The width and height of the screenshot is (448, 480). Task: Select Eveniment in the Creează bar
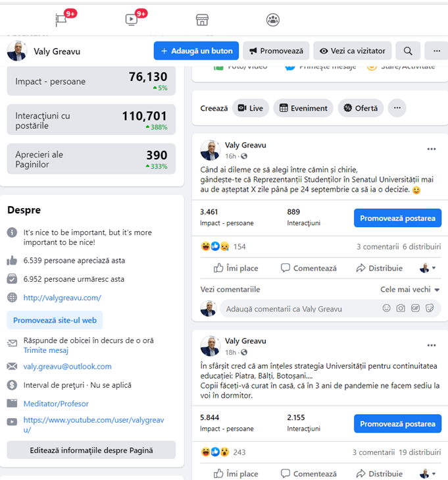pos(303,108)
